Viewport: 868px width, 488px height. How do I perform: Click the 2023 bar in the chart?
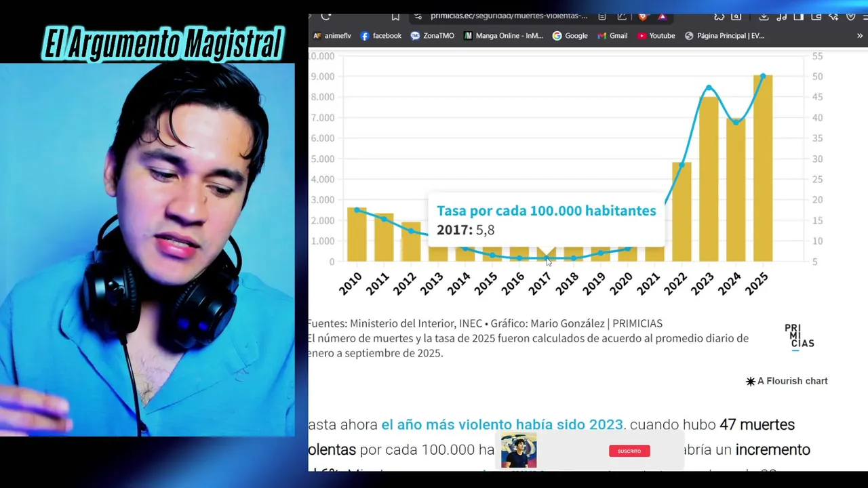pyautogui.click(x=709, y=179)
